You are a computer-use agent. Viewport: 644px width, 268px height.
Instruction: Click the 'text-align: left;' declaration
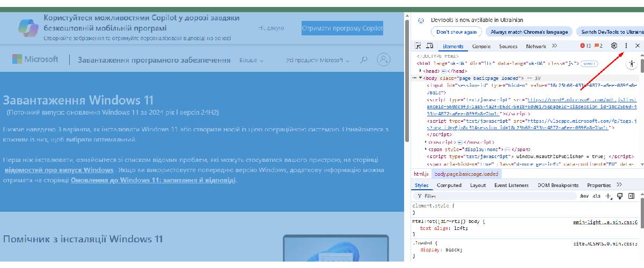(444, 228)
